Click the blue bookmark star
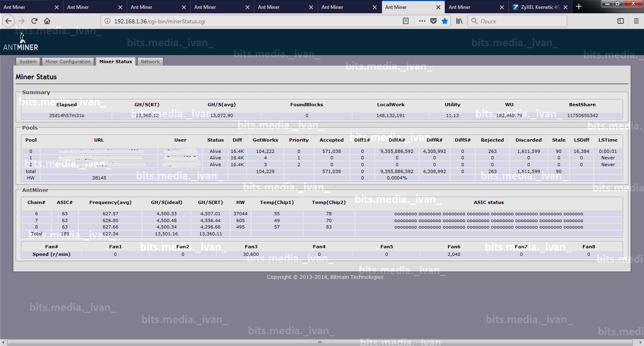 445,21
